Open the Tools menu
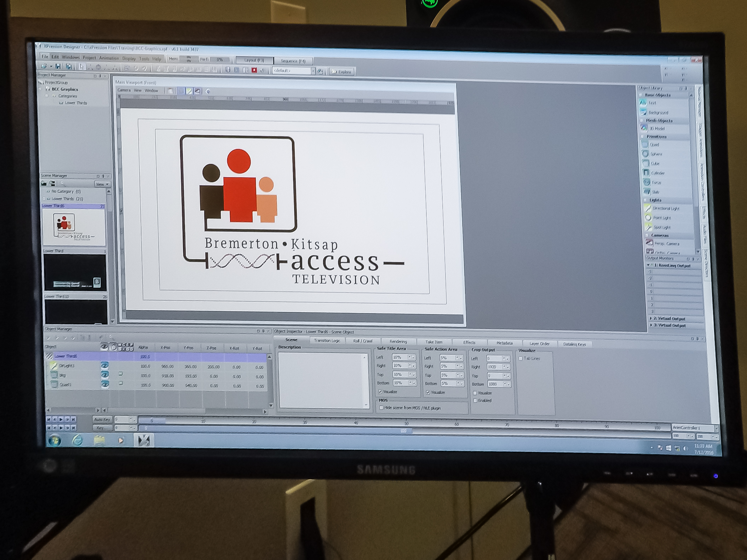The width and height of the screenshot is (747, 560). 144,59
